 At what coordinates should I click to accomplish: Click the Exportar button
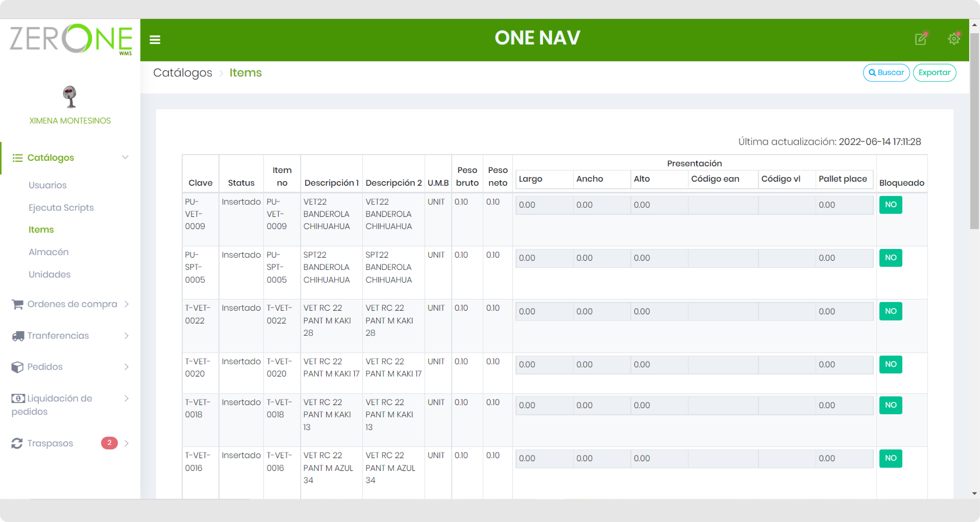[x=934, y=73]
